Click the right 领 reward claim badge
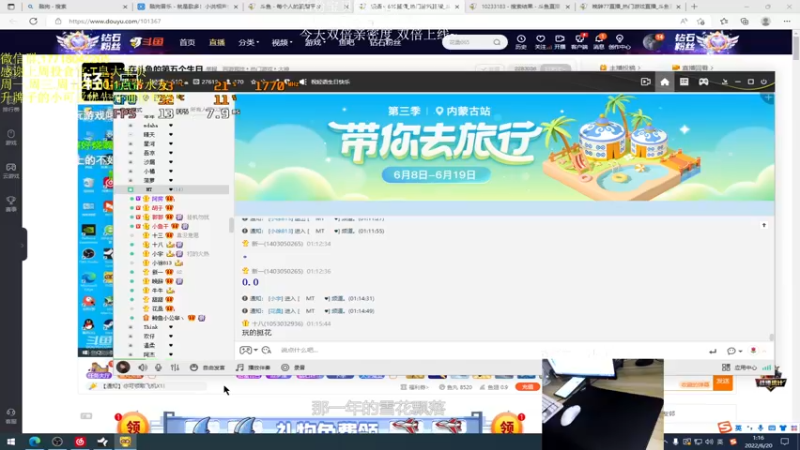This screenshot has height=450, width=800. [x=506, y=424]
